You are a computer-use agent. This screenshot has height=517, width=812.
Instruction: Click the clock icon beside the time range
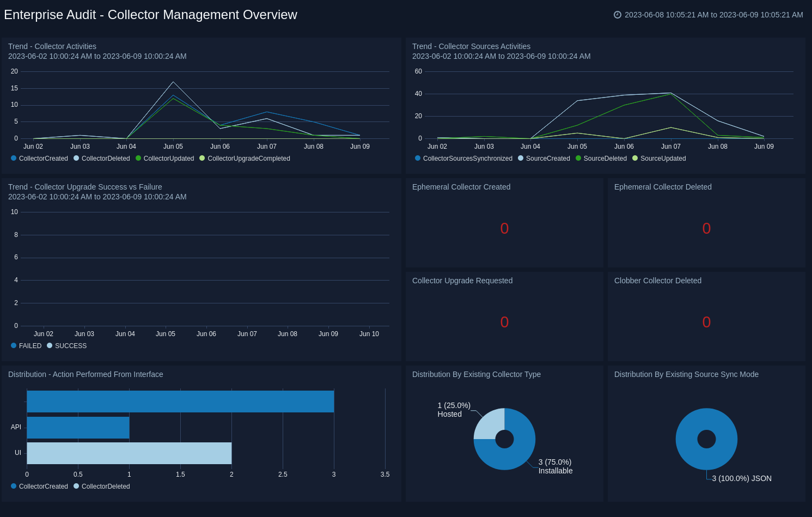618,15
